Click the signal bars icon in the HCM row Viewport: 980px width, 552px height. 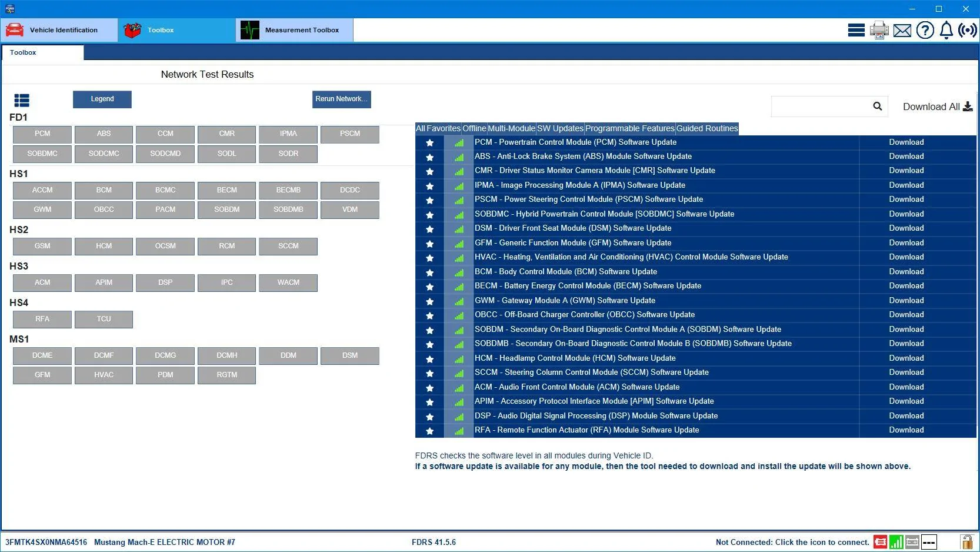459,359
